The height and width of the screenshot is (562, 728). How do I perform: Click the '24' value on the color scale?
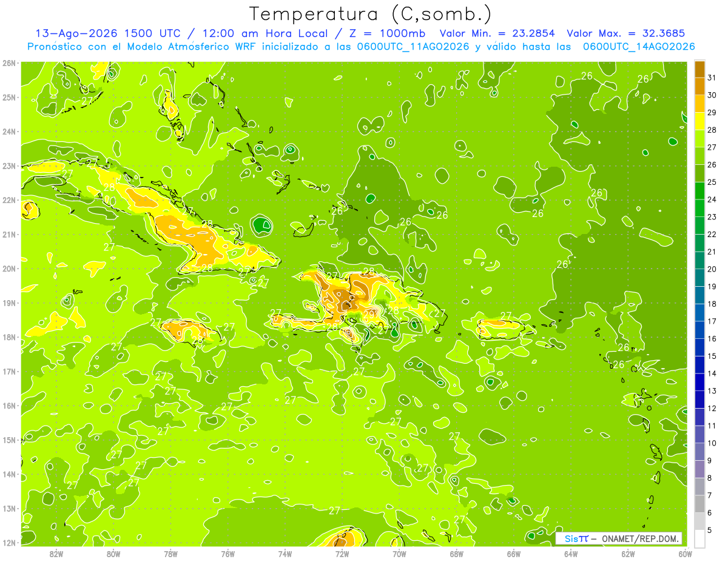712,199
